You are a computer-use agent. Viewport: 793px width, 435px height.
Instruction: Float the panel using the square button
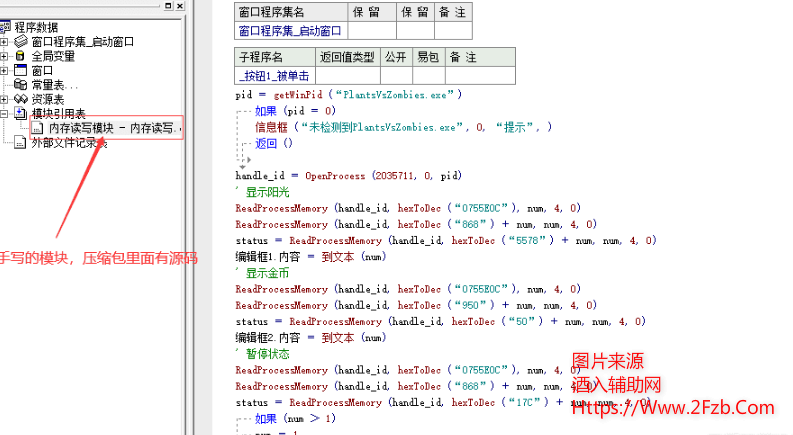pyautogui.click(x=167, y=7)
